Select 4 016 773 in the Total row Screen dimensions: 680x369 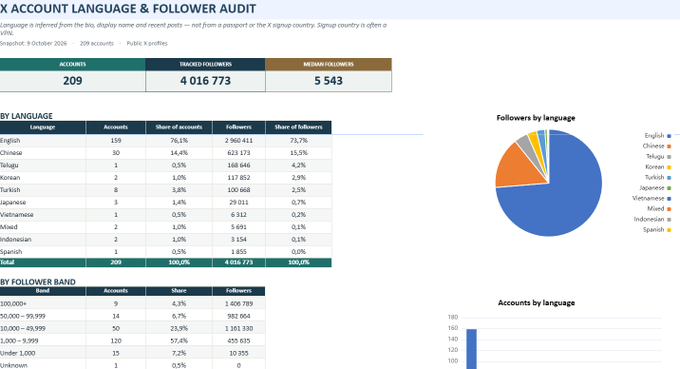(239, 262)
